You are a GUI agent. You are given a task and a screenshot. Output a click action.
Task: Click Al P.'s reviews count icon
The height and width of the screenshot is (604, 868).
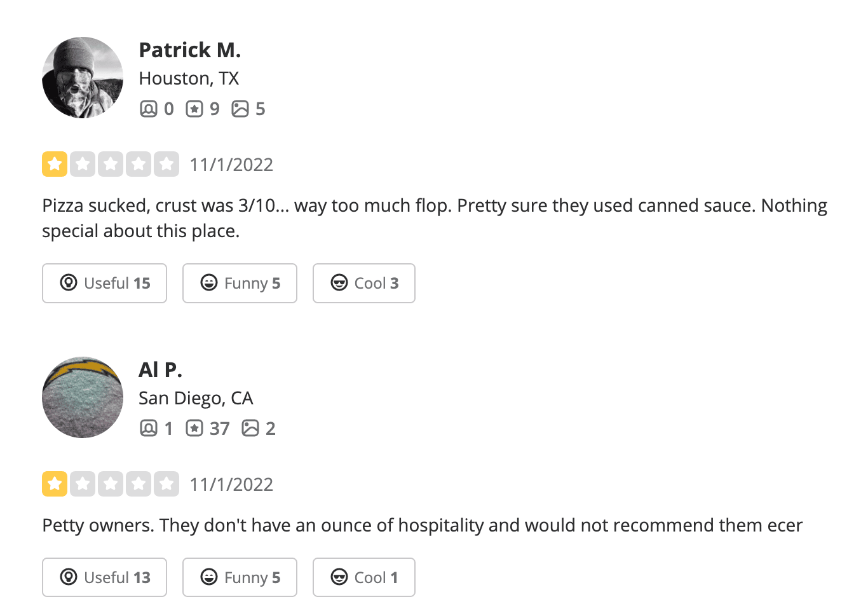point(194,429)
